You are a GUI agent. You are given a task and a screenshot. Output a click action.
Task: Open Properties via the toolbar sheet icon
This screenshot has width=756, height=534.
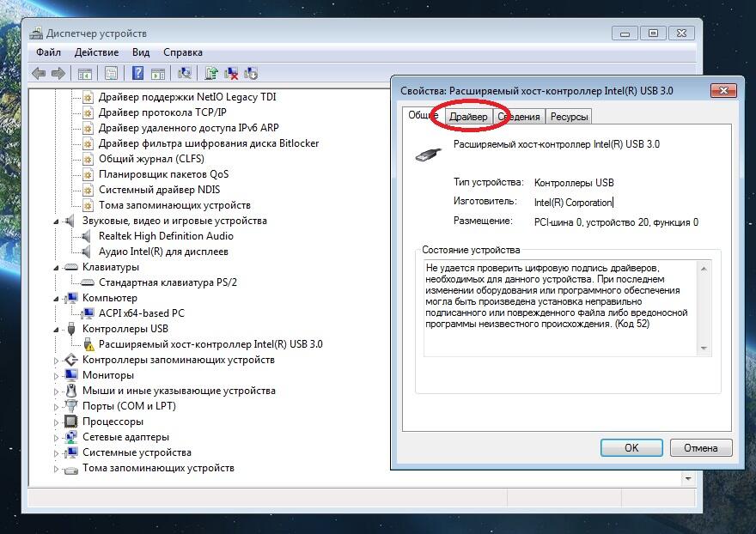coord(111,74)
